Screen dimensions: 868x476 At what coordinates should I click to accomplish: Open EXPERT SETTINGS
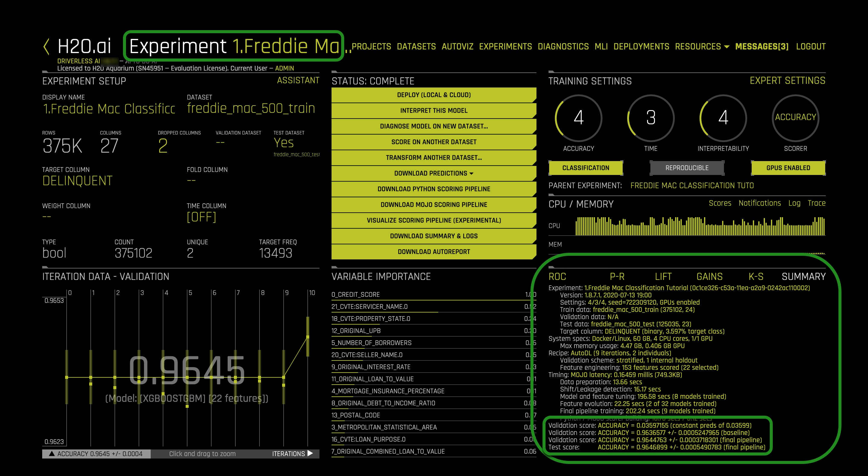(x=787, y=80)
